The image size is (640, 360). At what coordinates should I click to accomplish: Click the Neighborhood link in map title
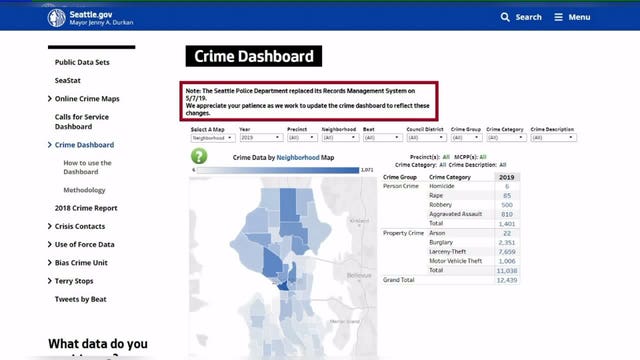[298, 158]
